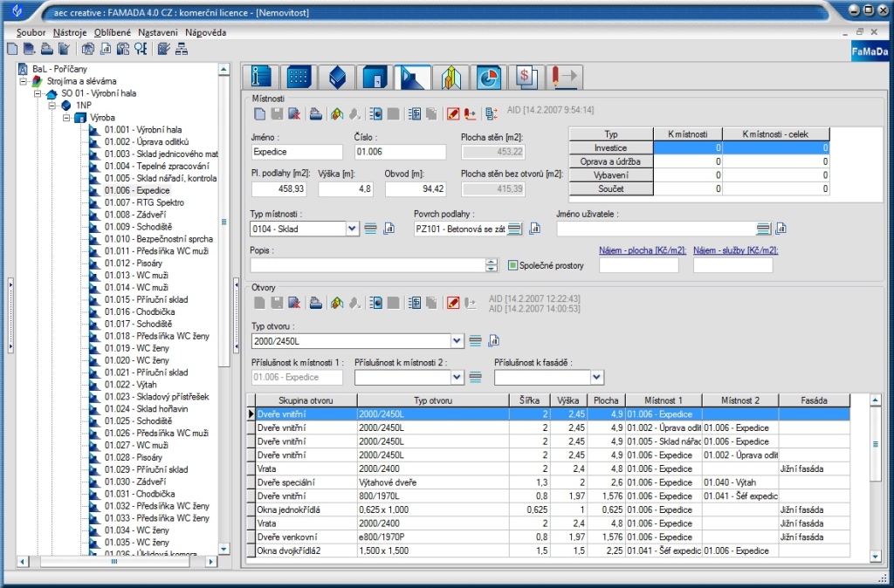This screenshot has width=894, height=588.
Task: Click red pencil edit icon in Místnosti toolbar
Action: pos(453,114)
